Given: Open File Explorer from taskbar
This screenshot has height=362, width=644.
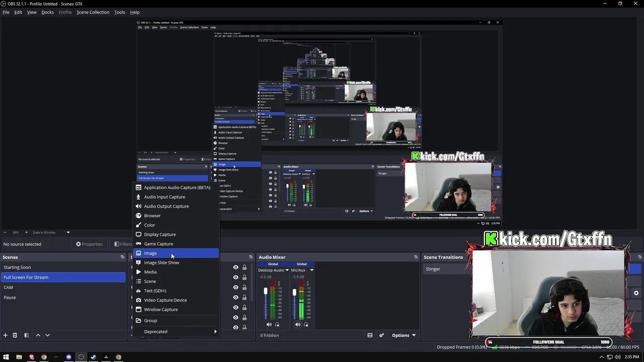Looking at the screenshot, I should pos(19,357).
